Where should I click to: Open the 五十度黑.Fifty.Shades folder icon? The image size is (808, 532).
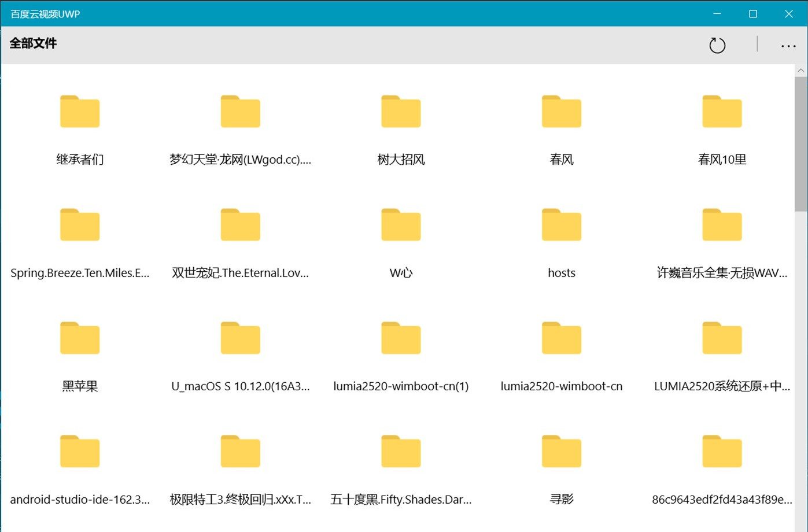401,452
